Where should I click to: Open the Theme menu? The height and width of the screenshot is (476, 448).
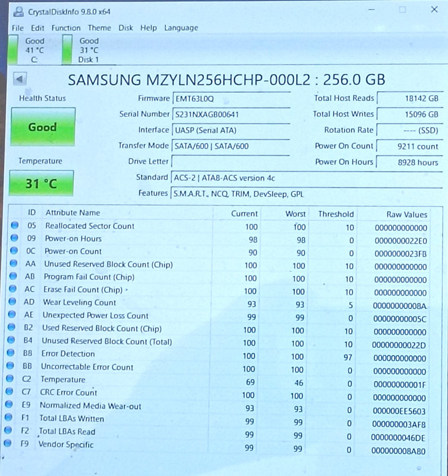pos(99,28)
